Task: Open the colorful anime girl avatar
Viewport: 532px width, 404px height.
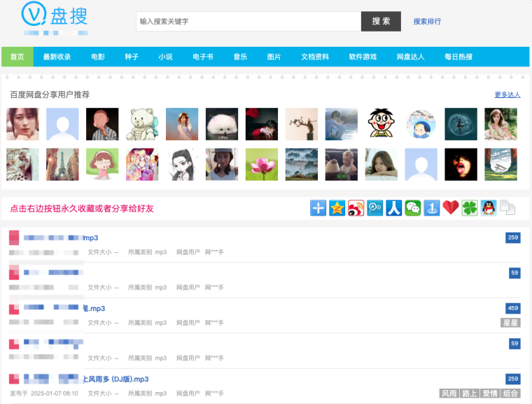Action: 142,165
